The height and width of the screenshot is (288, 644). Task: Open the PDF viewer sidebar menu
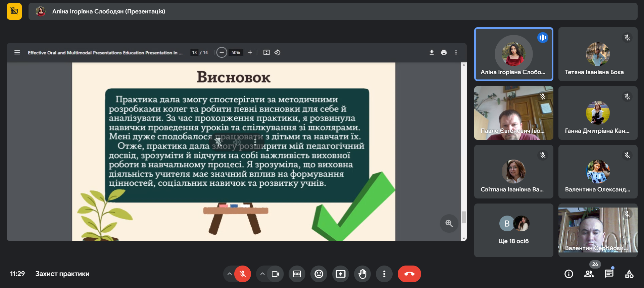tap(17, 52)
